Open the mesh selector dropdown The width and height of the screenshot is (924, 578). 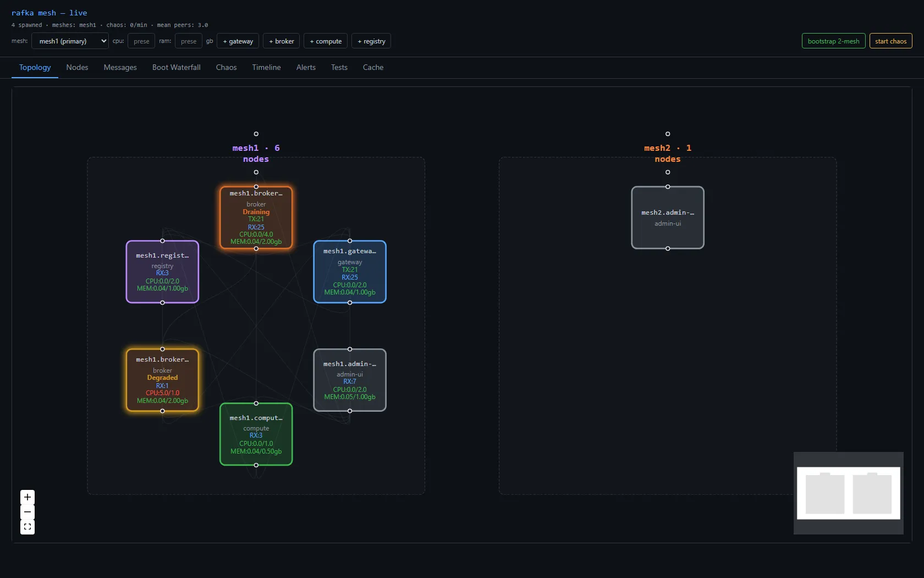point(70,41)
